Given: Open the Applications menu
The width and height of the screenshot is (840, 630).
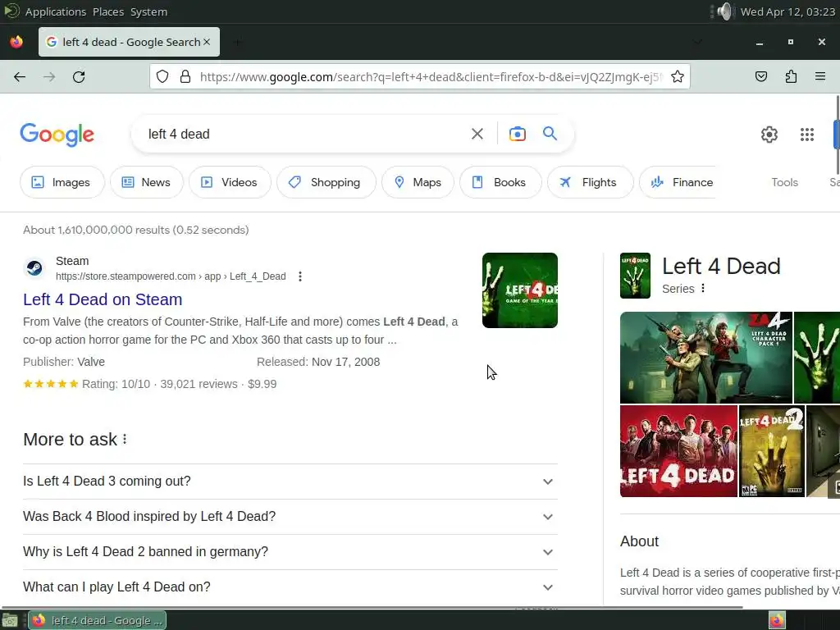Looking at the screenshot, I should coord(56,11).
